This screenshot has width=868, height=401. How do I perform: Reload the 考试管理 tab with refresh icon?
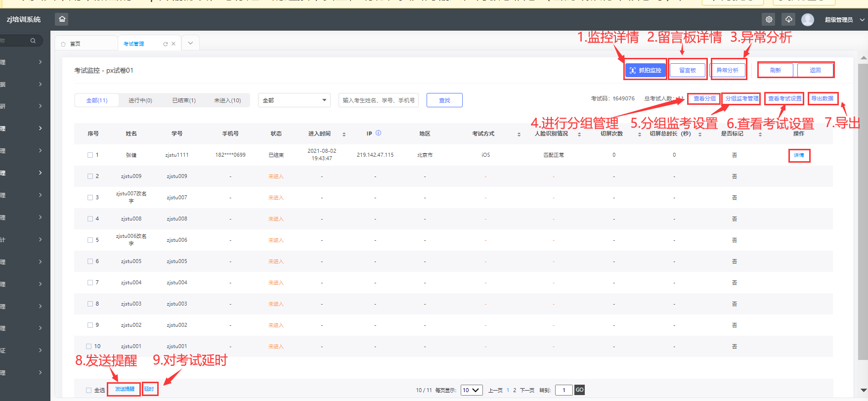pos(165,44)
